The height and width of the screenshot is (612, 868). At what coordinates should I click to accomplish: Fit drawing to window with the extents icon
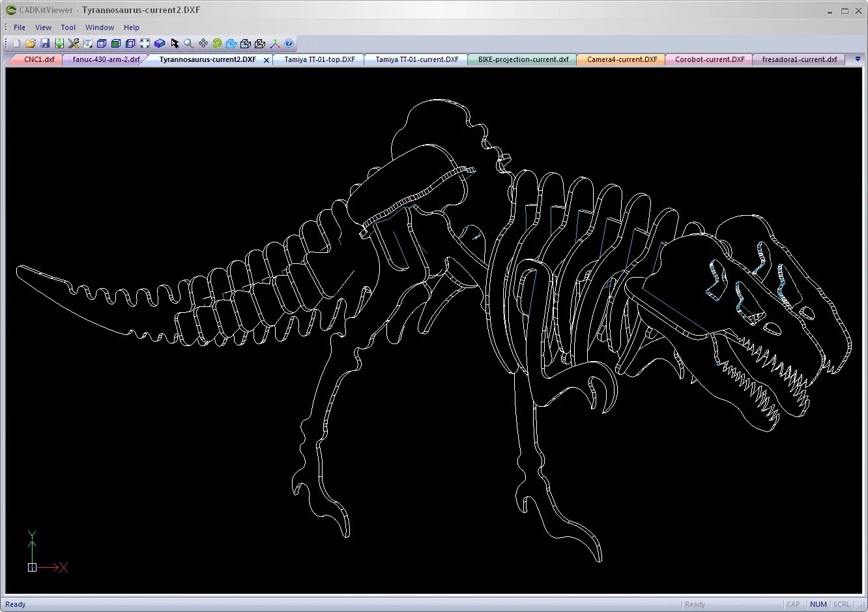pos(145,44)
